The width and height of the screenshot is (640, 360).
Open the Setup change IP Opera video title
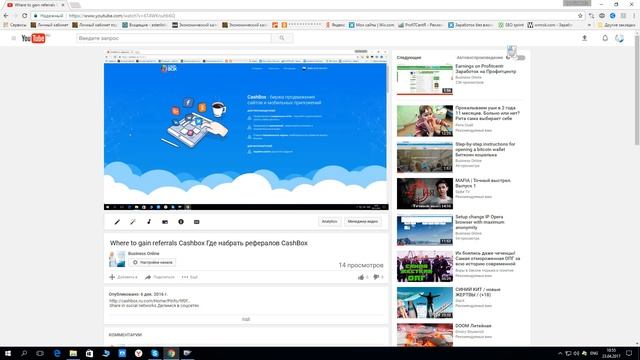tap(480, 222)
